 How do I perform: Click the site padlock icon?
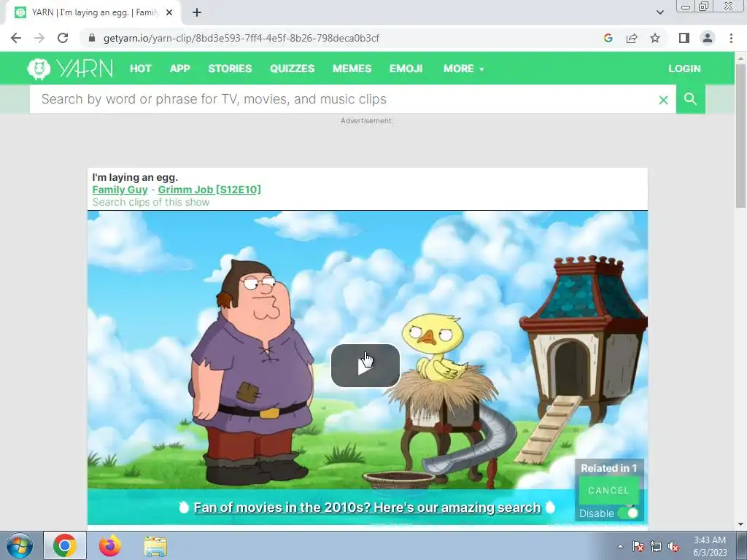click(92, 38)
